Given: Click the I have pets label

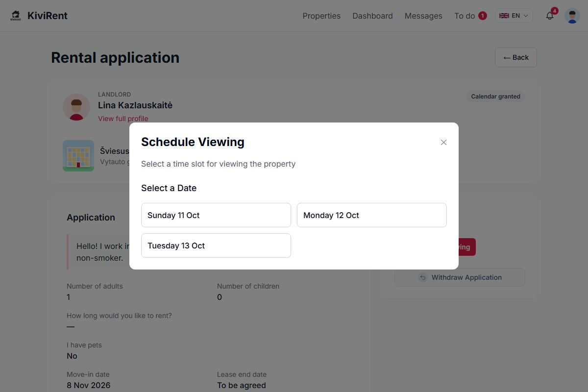Looking at the screenshot, I should pos(84,345).
